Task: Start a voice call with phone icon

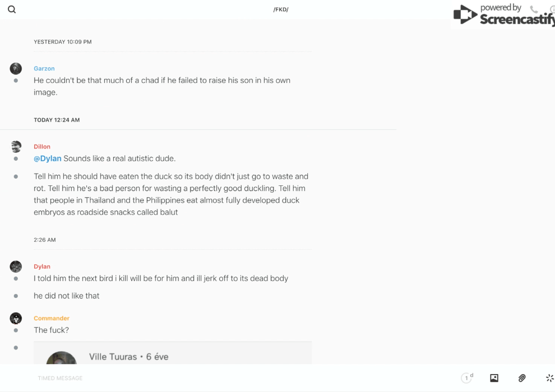Action: tap(534, 10)
